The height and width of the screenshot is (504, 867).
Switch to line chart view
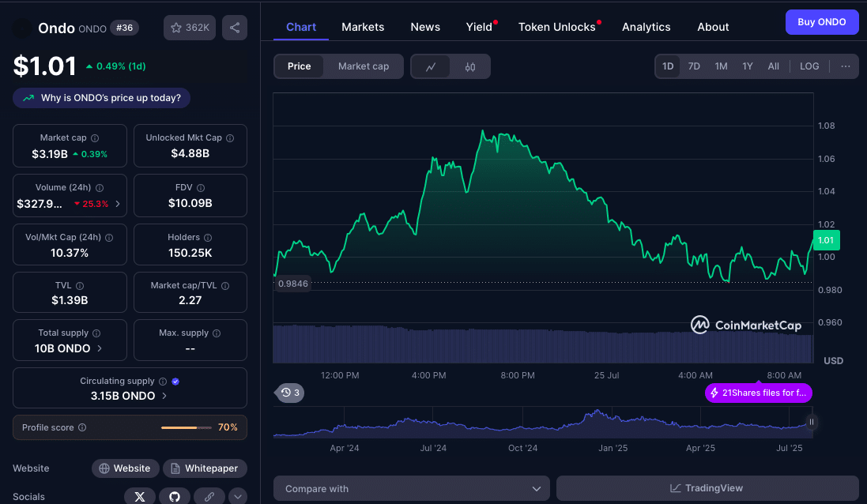[431, 67]
